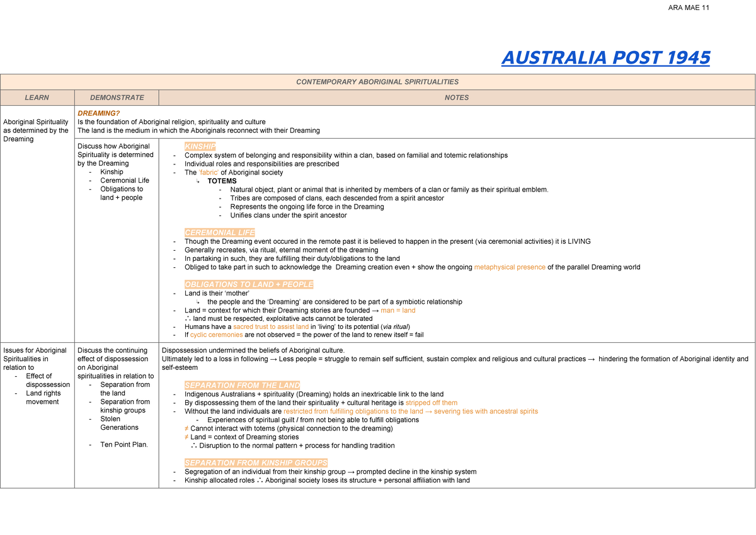Click the 'AUSTRALIA POST 1945' title

coord(605,58)
